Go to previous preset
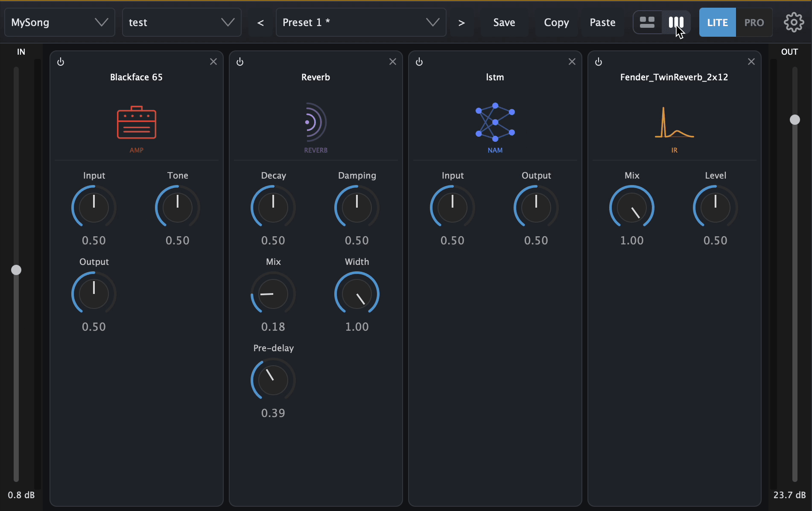 coord(260,22)
